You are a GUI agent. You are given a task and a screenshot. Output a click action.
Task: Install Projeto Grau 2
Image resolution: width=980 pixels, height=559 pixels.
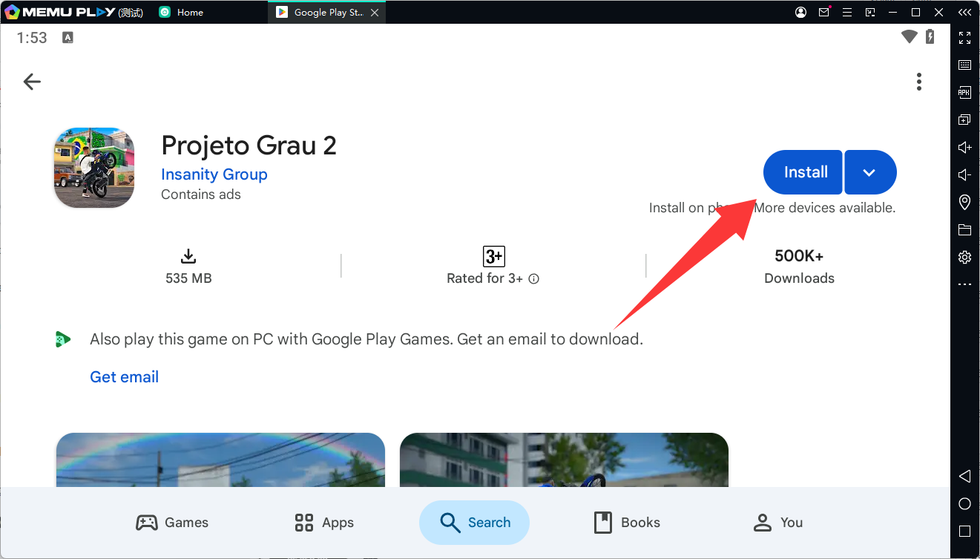(803, 172)
